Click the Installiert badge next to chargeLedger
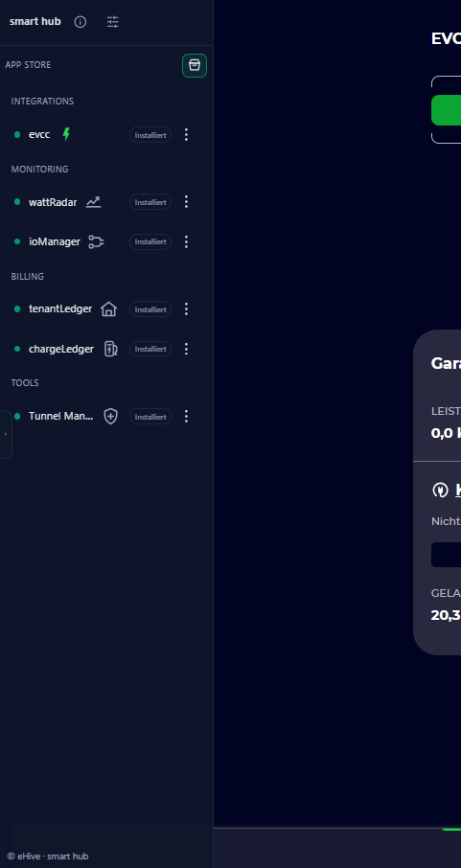This screenshot has width=461, height=868. coord(150,349)
